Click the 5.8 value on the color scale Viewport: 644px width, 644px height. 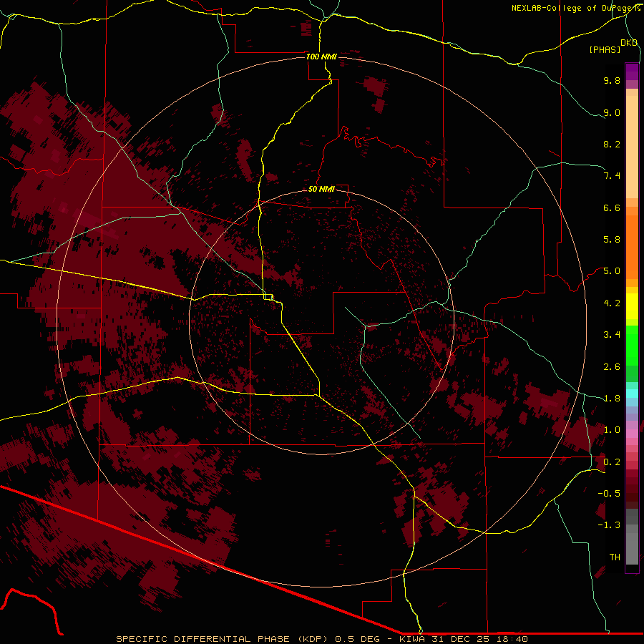612,240
